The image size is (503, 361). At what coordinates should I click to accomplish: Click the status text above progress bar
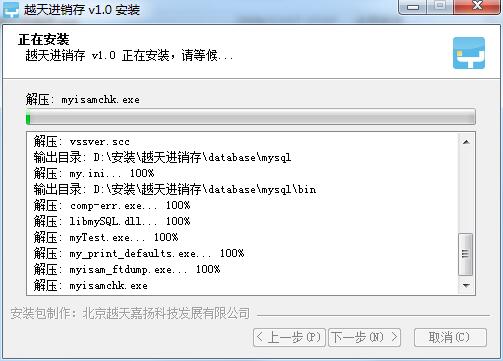pos(83,99)
